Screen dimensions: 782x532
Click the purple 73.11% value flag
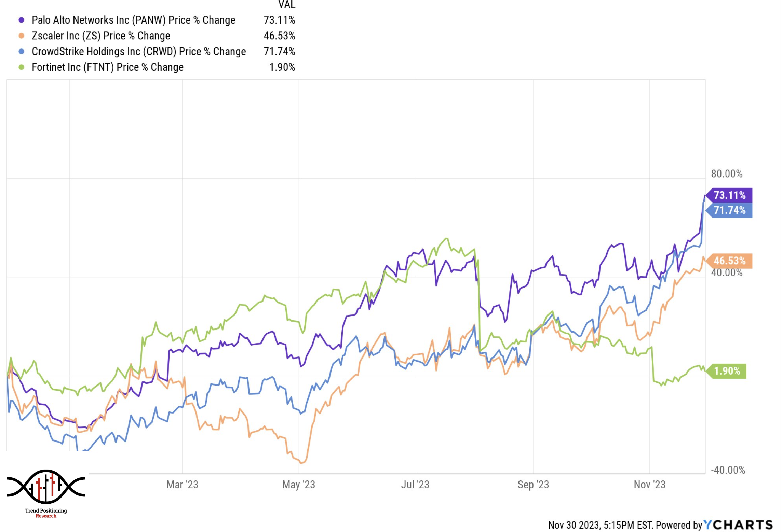click(729, 195)
